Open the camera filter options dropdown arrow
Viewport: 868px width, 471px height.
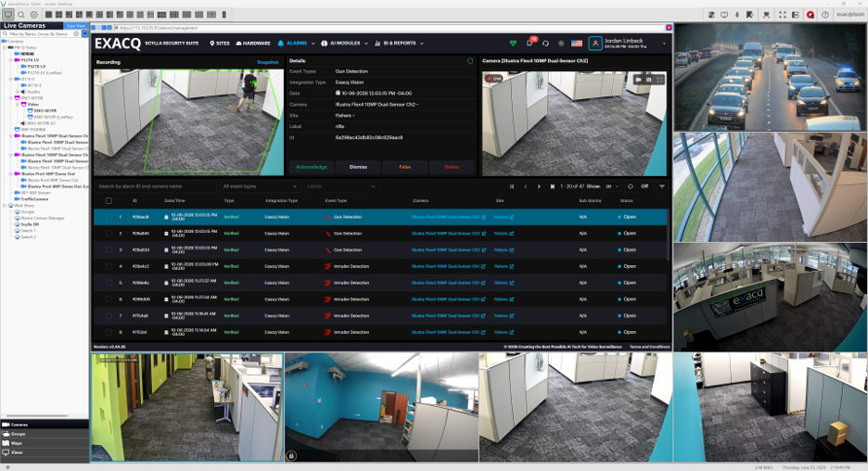click(85, 33)
